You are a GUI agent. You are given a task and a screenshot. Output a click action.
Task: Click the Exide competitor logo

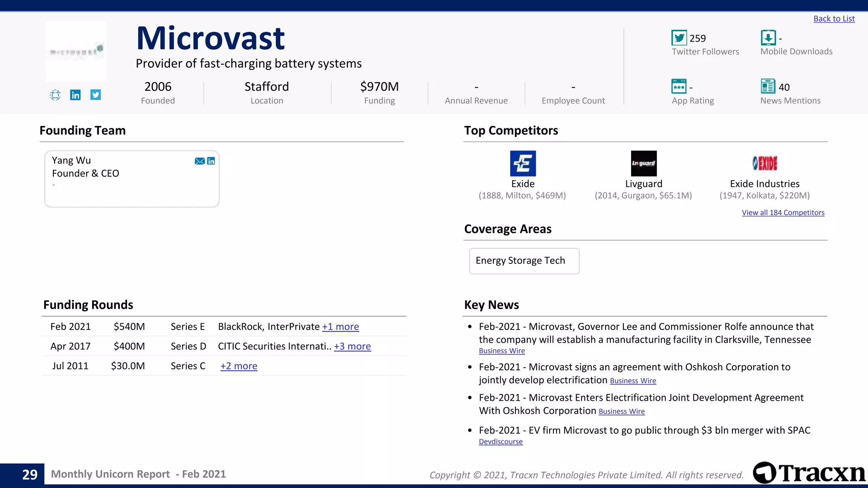point(523,164)
